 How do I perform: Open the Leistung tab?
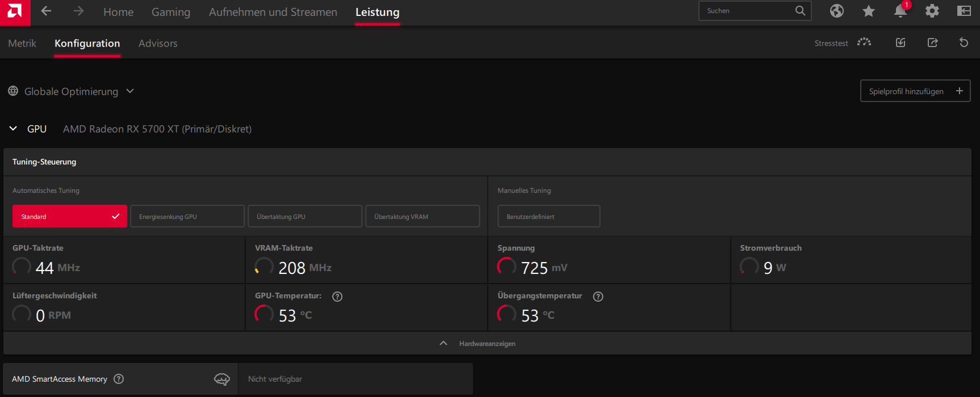pos(378,12)
